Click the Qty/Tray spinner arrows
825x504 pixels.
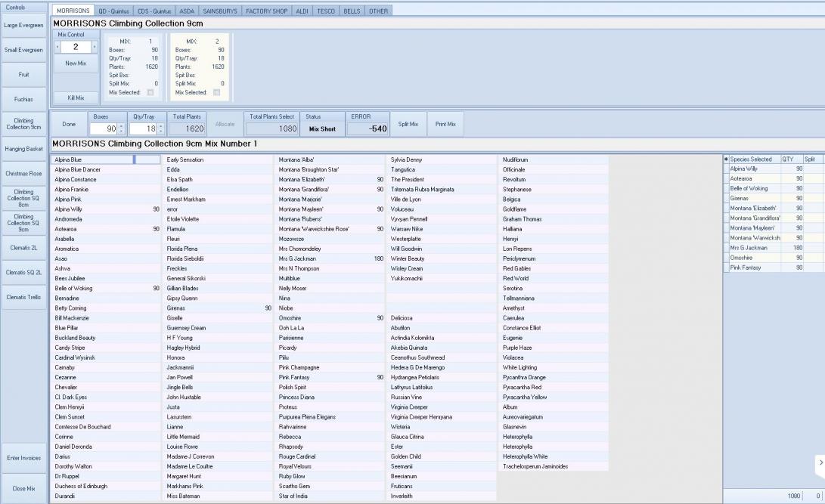pyautogui.click(x=161, y=128)
